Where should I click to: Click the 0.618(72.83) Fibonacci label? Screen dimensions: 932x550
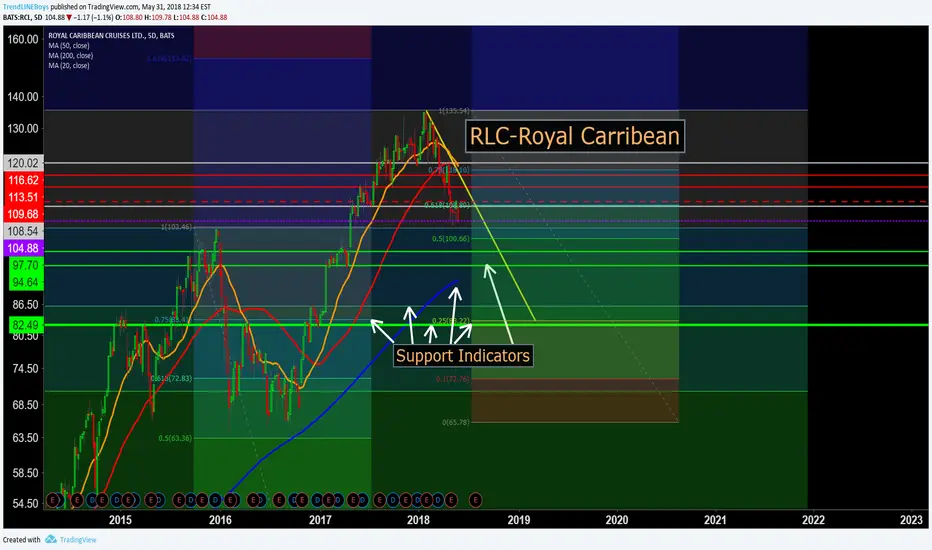pyautogui.click(x=171, y=378)
